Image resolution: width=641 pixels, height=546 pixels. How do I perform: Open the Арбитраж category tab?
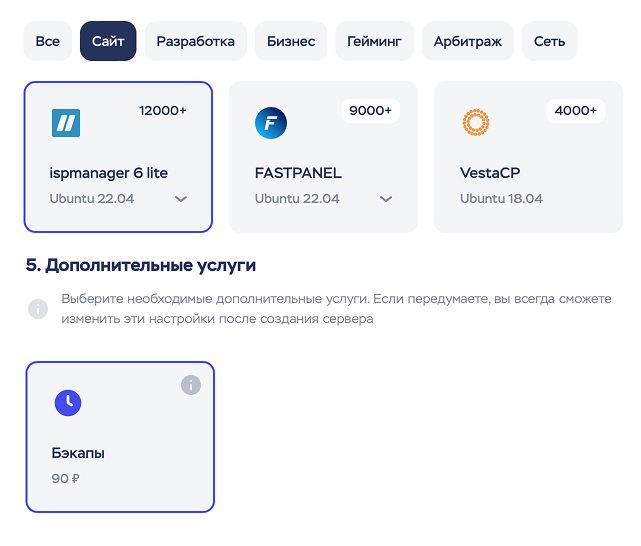coord(468,41)
